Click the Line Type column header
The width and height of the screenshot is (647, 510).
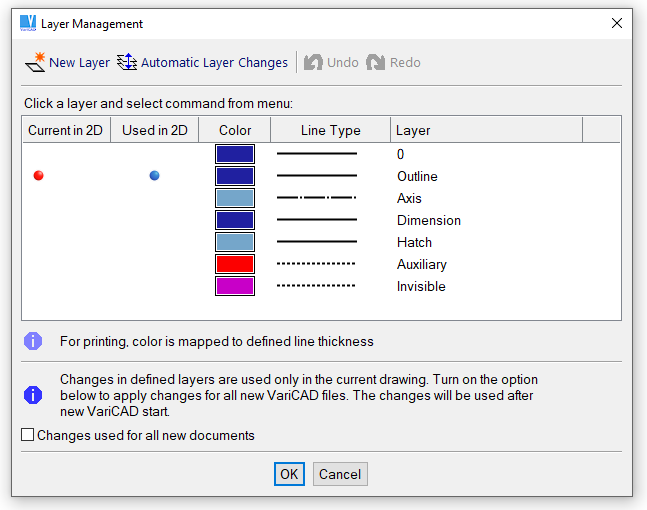330,130
